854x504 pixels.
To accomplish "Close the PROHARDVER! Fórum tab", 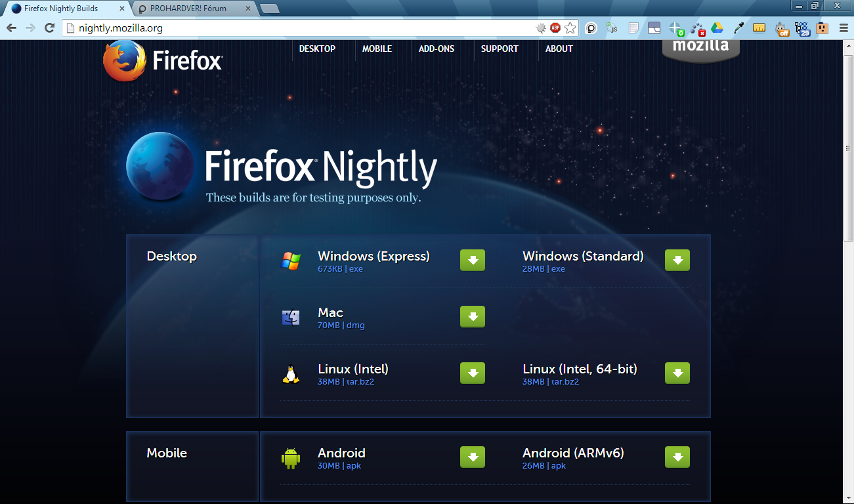I will pyautogui.click(x=247, y=9).
